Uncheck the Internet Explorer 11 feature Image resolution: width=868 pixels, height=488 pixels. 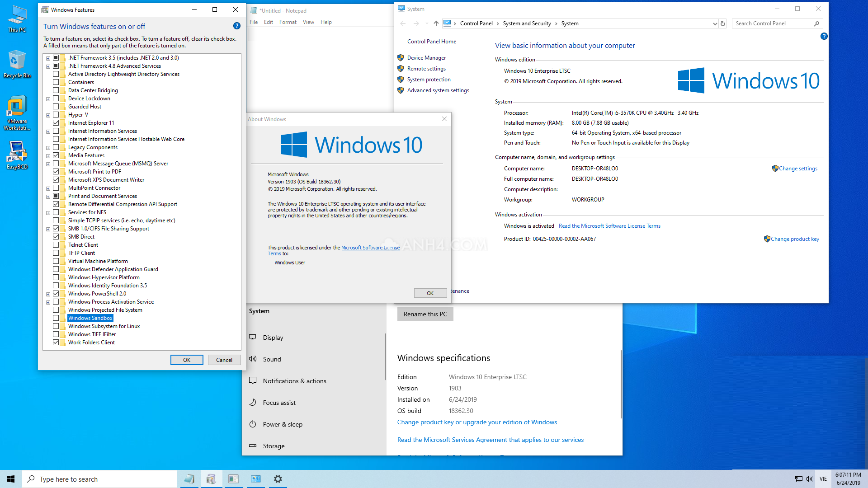coord(56,123)
